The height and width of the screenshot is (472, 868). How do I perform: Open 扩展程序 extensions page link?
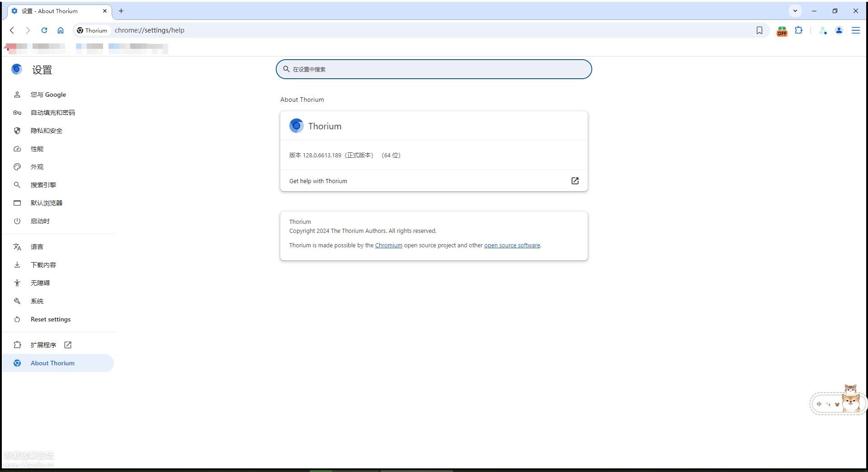pos(58,345)
